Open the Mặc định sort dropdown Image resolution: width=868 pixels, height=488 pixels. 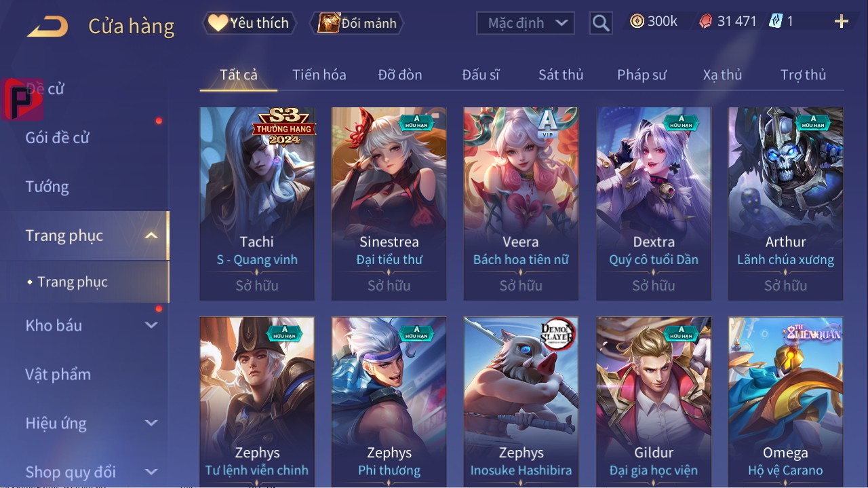click(x=526, y=23)
